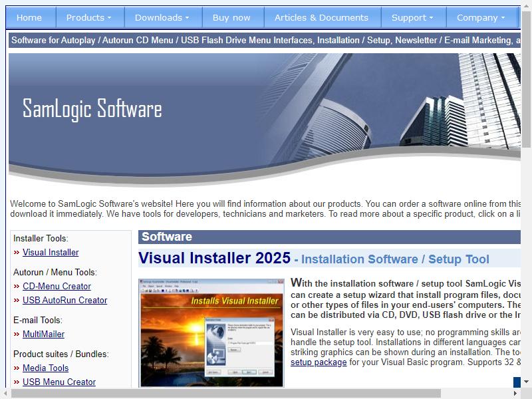Follow the CD-Menu Creator link
Screen dimensions: 532x399
click(57, 287)
